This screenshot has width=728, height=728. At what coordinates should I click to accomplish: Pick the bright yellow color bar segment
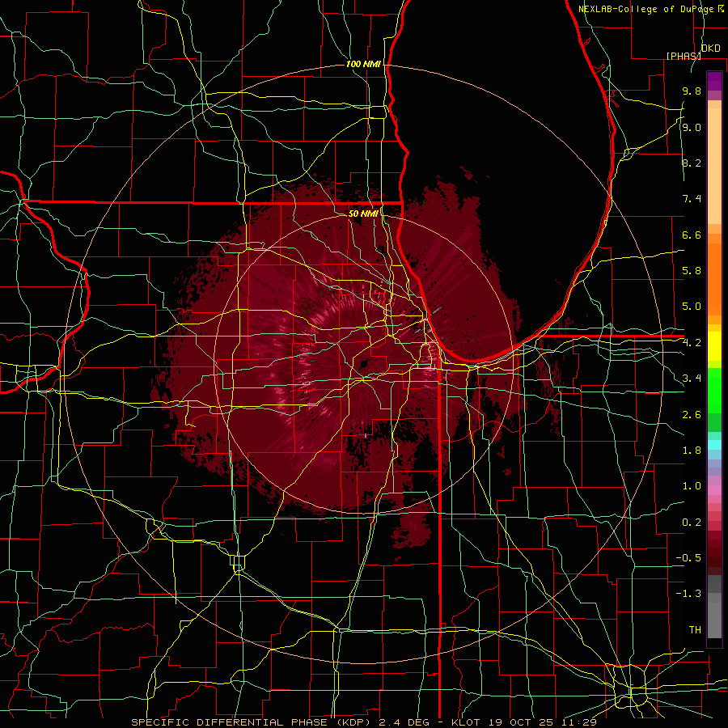pyautogui.click(x=714, y=346)
